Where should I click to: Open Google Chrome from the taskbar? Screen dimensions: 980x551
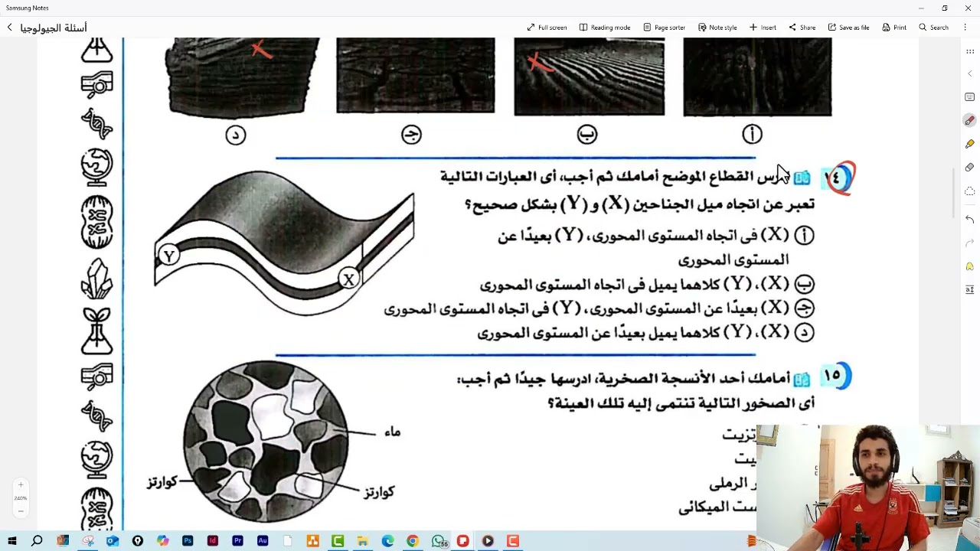(x=413, y=541)
